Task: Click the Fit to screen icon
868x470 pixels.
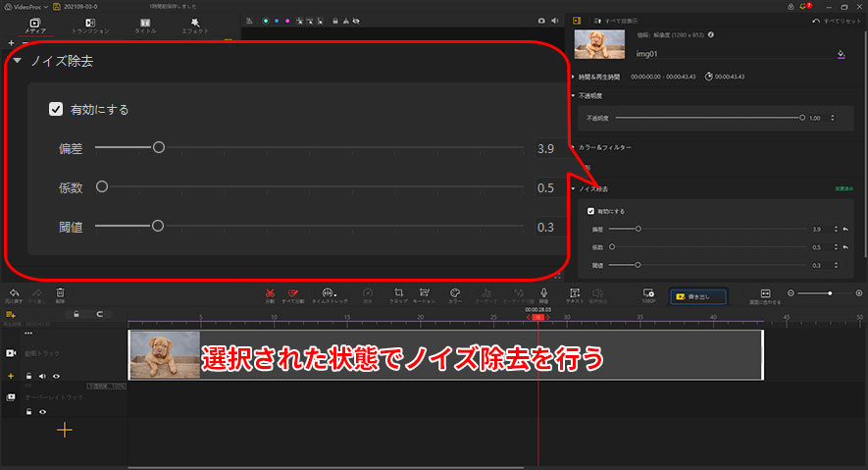Action: (766, 293)
